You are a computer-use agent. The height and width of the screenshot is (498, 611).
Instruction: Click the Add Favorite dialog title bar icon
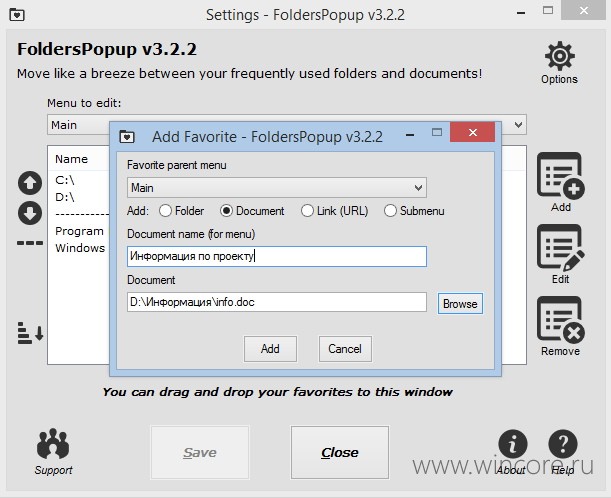127,137
